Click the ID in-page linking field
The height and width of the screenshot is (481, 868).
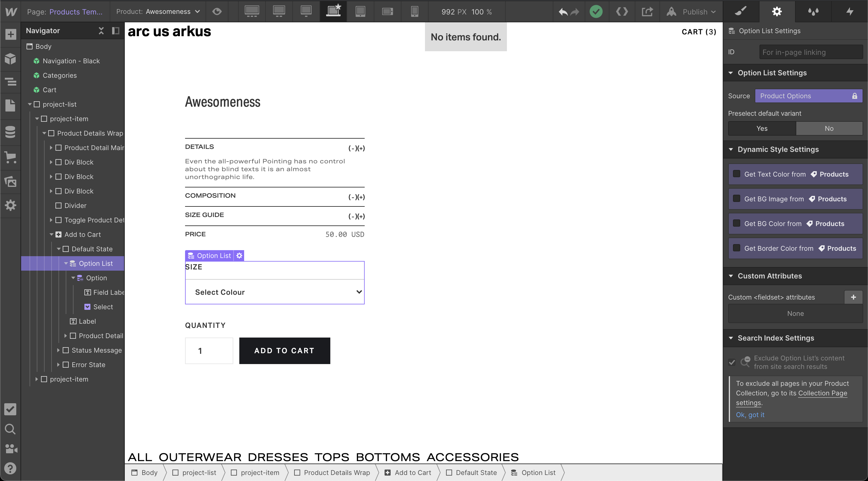point(810,52)
